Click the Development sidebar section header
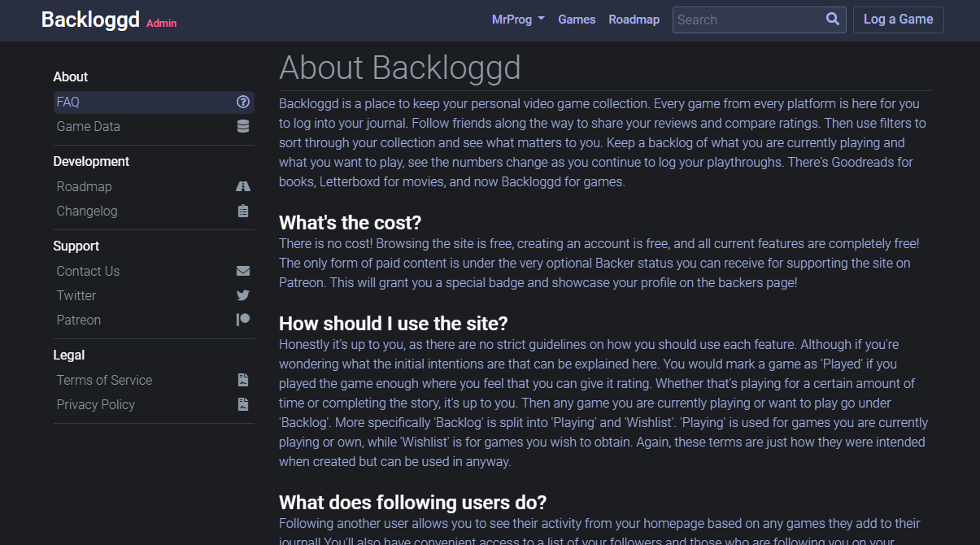The height and width of the screenshot is (545, 980). 91,161
